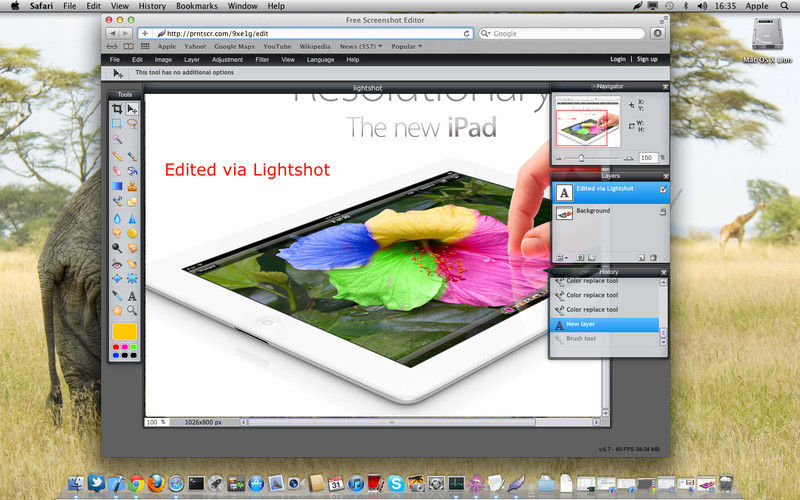Open the Adjustment menu
The height and width of the screenshot is (500, 800).
pyautogui.click(x=228, y=60)
